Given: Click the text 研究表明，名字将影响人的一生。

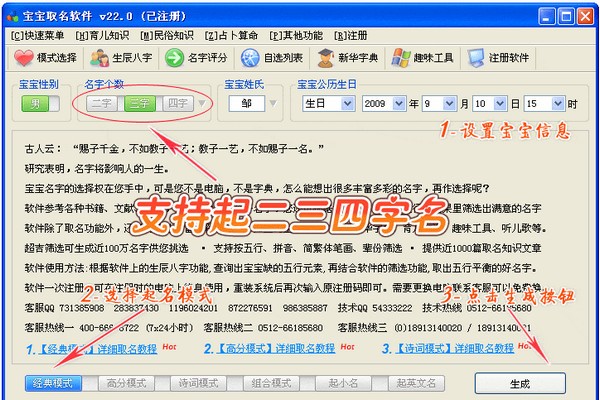Looking at the screenshot, I should [97, 168].
